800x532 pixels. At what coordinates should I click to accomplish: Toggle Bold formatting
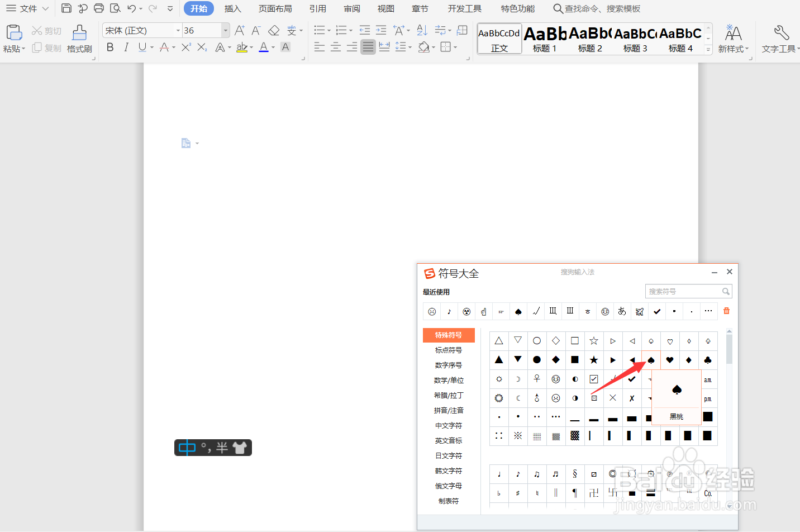tap(110, 47)
